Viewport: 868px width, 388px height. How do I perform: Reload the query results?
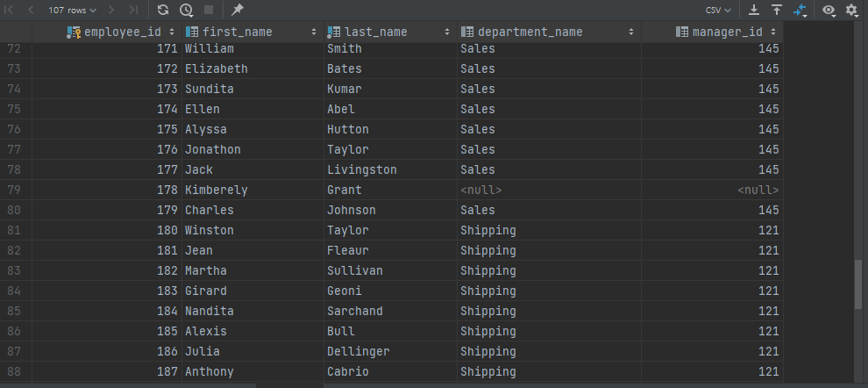click(x=163, y=10)
